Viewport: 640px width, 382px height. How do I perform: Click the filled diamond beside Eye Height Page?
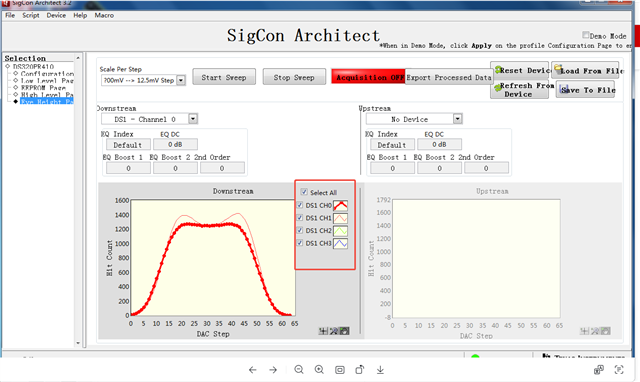(16, 101)
